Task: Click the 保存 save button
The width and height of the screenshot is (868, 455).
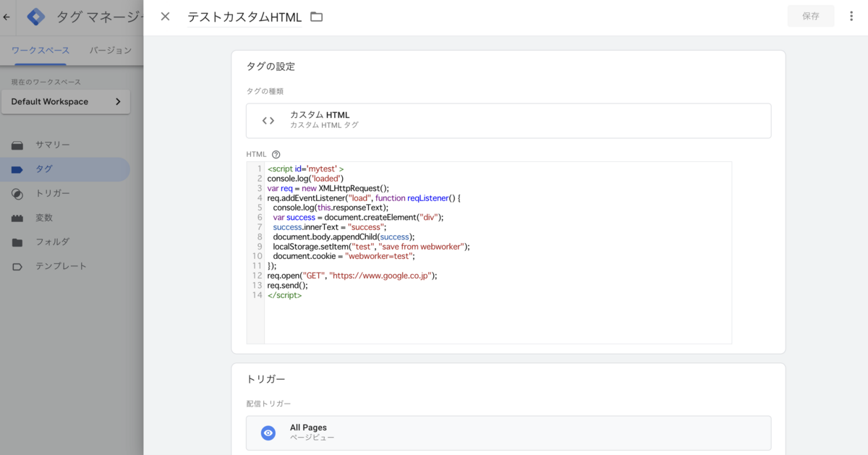Action: (811, 16)
